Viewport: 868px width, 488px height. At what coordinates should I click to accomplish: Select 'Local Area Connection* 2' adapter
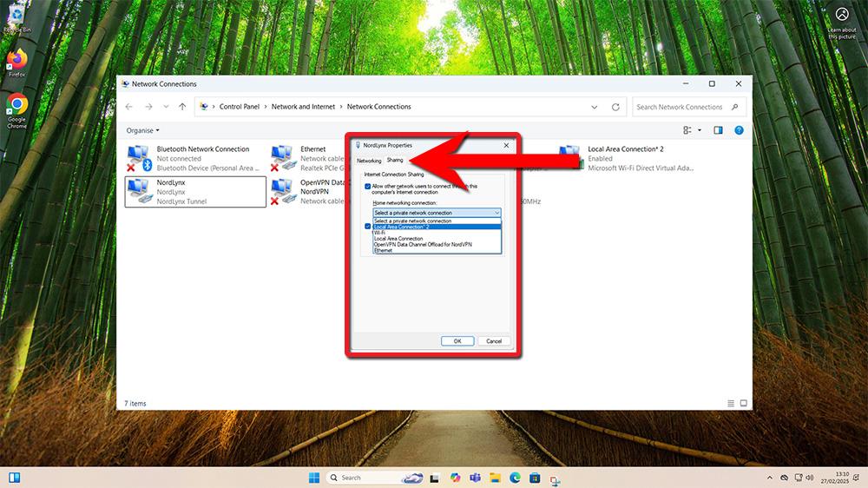(626, 158)
